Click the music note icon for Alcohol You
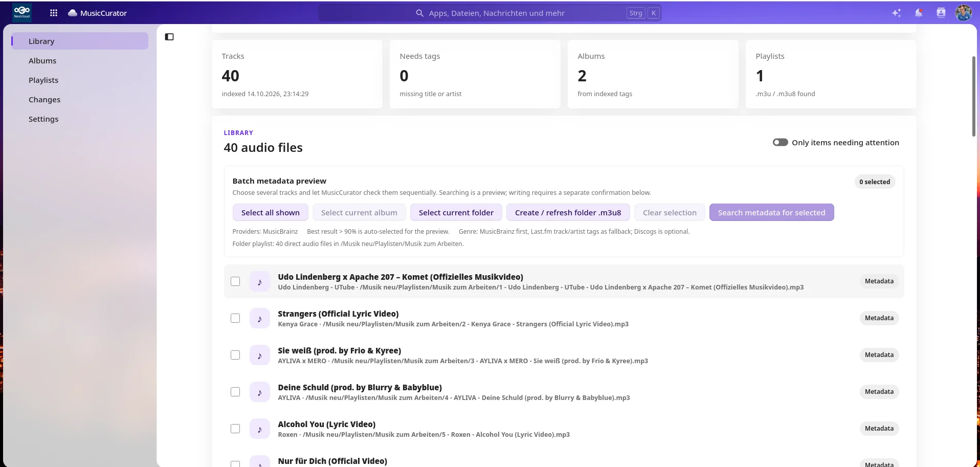The image size is (980, 467). coord(260,429)
